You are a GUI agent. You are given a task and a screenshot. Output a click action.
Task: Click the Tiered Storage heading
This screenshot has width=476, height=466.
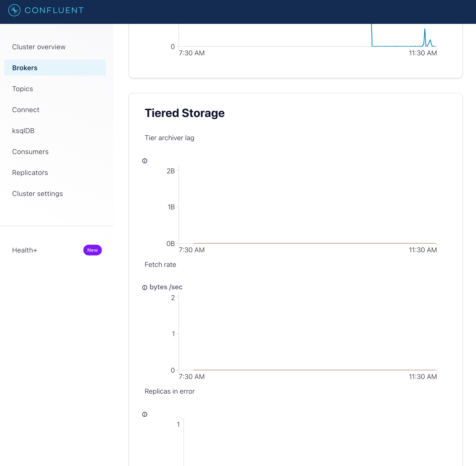click(x=184, y=113)
